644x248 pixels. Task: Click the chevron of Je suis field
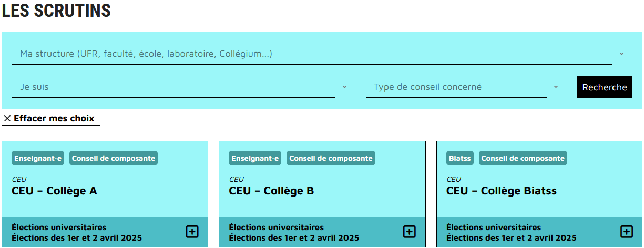344,87
